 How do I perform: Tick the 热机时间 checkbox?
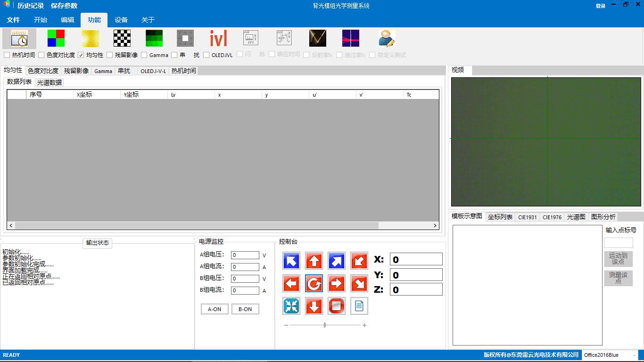[x=7, y=55]
